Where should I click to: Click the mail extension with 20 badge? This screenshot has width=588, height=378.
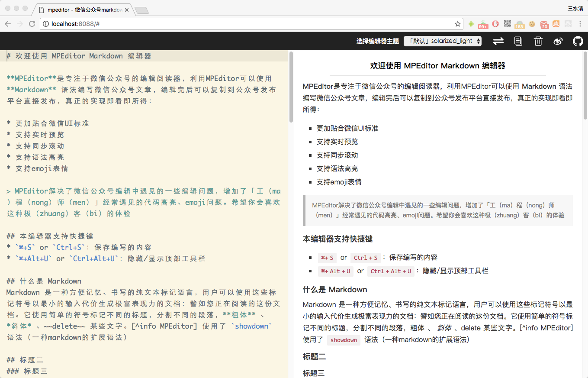[544, 24]
